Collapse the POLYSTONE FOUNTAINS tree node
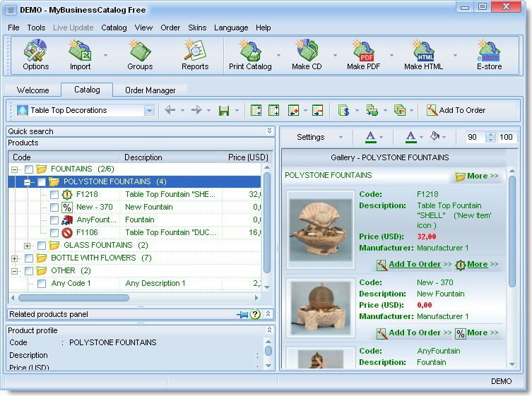This screenshot has height=396, width=532. pos(28,182)
